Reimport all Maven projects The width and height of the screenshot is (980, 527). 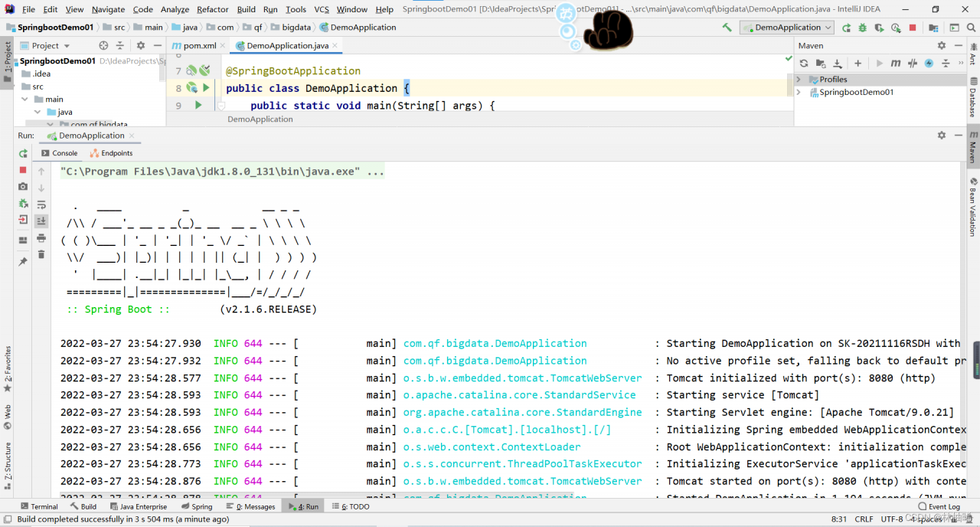click(804, 64)
